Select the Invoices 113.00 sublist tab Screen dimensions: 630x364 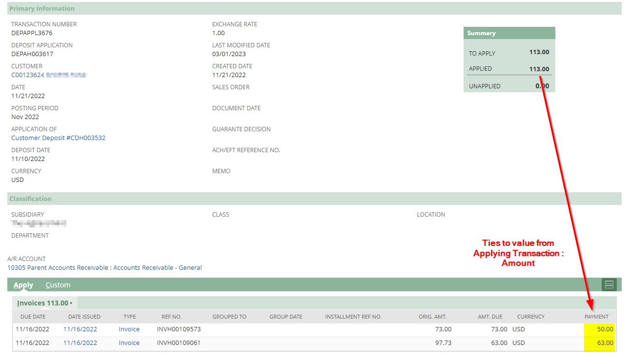pyautogui.click(x=45, y=303)
